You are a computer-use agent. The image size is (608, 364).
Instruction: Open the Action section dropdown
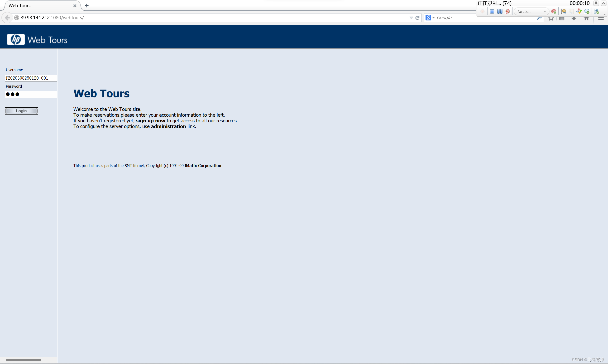click(x=545, y=11)
